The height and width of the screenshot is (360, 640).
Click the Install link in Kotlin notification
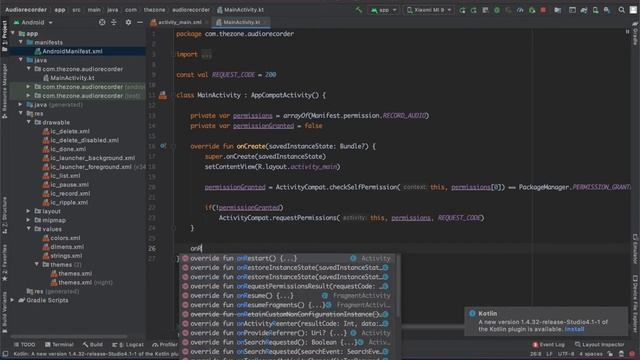[574, 329]
